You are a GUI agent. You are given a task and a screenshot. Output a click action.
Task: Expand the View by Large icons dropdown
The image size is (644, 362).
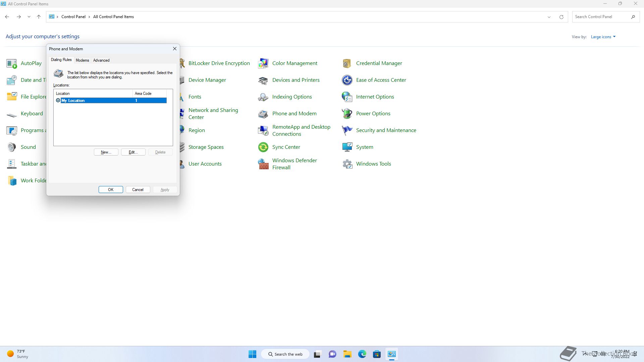point(603,37)
